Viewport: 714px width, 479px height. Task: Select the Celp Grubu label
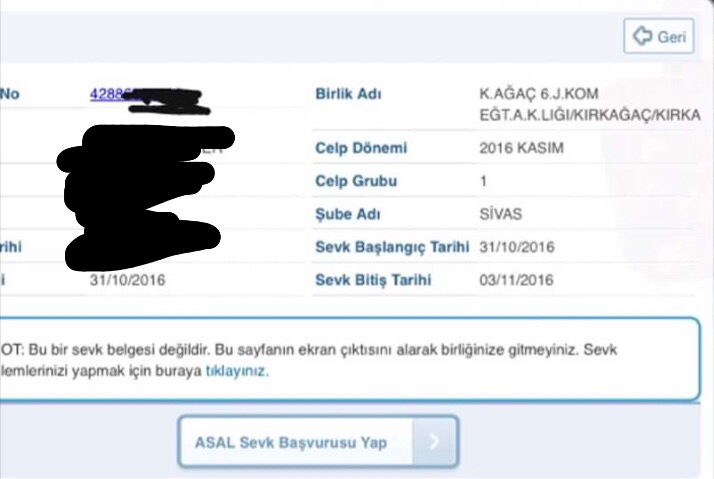[356, 181]
